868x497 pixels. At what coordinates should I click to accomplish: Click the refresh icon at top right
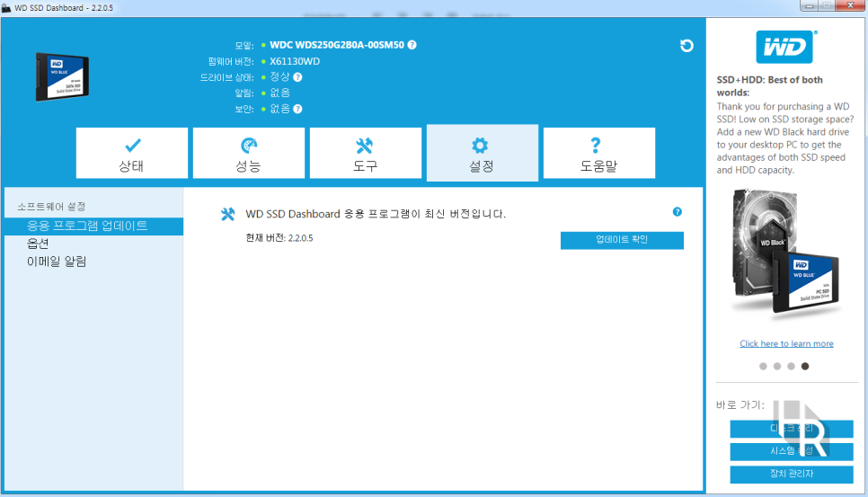point(686,45)
